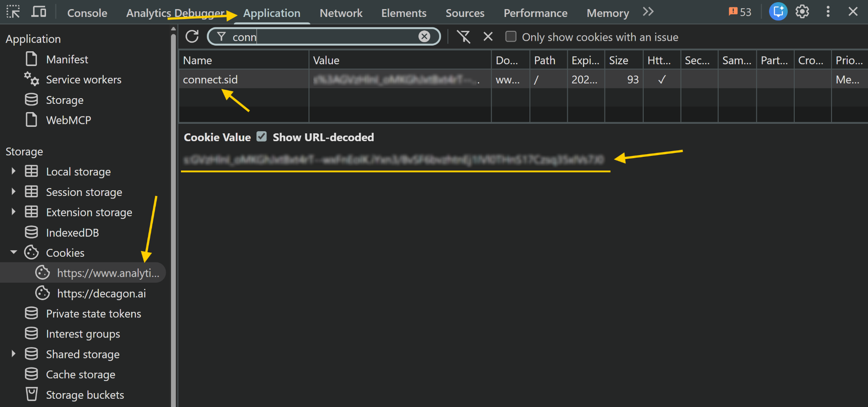This screenshot has width=868, height=407.
Task: Open the 53 issues counter
Action: coord(740,12)
